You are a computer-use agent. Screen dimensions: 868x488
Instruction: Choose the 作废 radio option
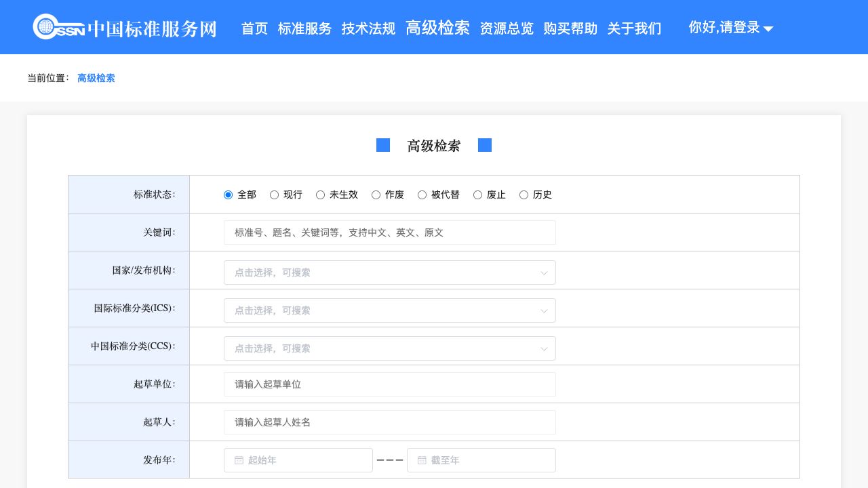click(x=376, y=195)
